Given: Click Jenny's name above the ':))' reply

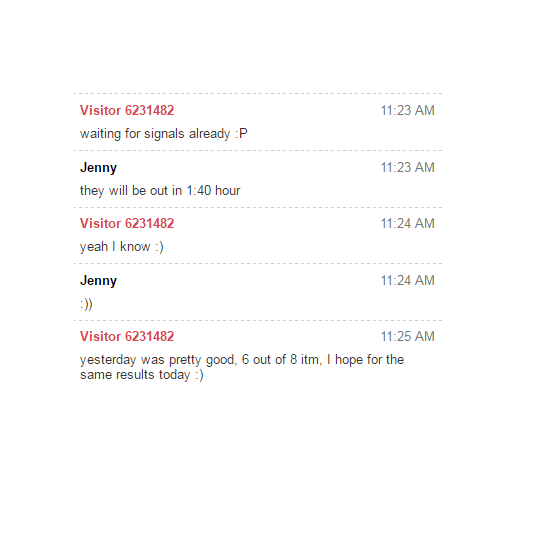Looking at the screenshot, I should [x=98, y=281].
